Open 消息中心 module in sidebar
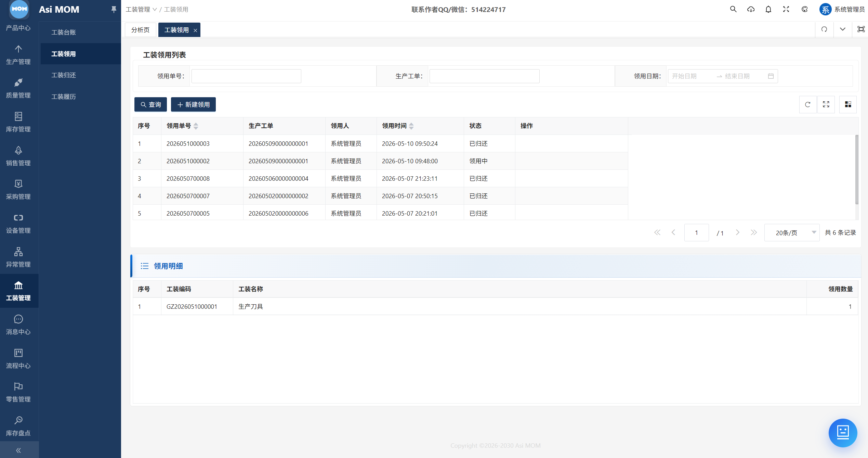The width and height of the screenshot is (868, 458). coord(18,325)
